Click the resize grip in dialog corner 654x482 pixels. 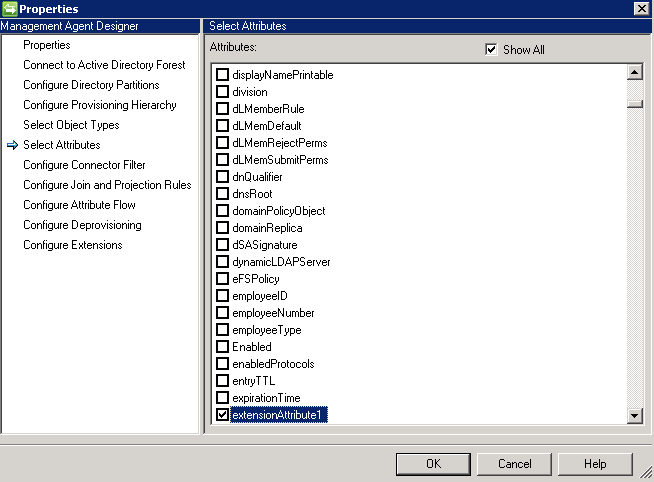(x=646, y=474)
